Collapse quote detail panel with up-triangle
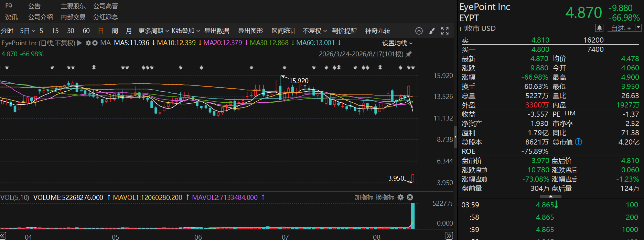The height and width of the screenshot is (240, 644). click(x=550, y=196)
